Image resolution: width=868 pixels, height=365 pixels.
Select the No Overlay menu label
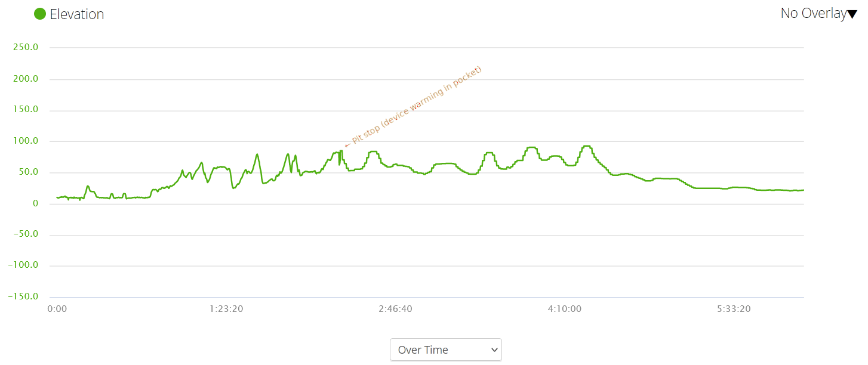[815, 13]
